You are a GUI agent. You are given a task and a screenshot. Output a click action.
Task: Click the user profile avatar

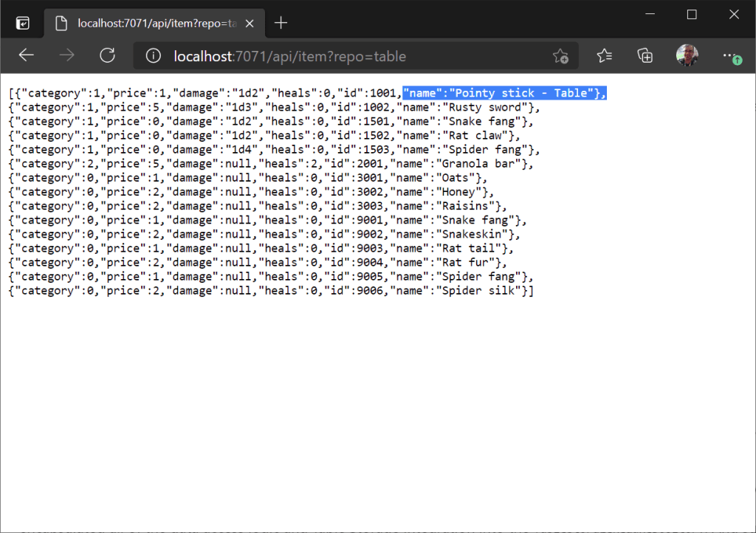[687, 55]
